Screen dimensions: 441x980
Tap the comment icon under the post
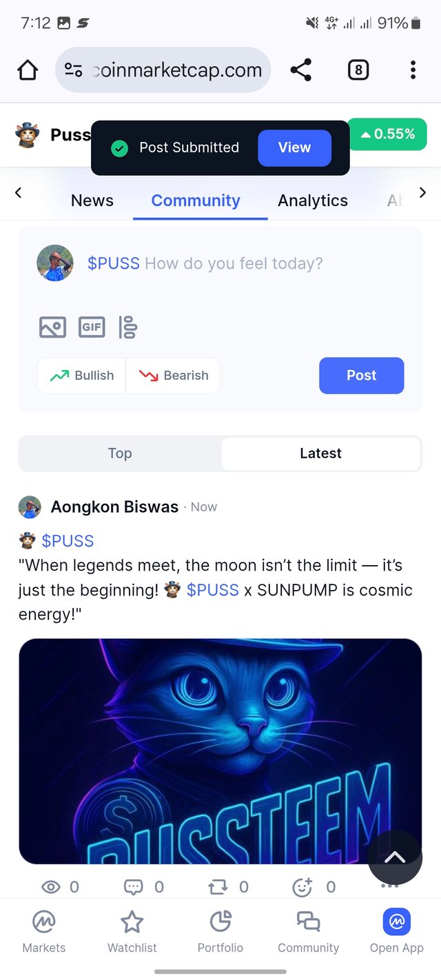point(133,887)
